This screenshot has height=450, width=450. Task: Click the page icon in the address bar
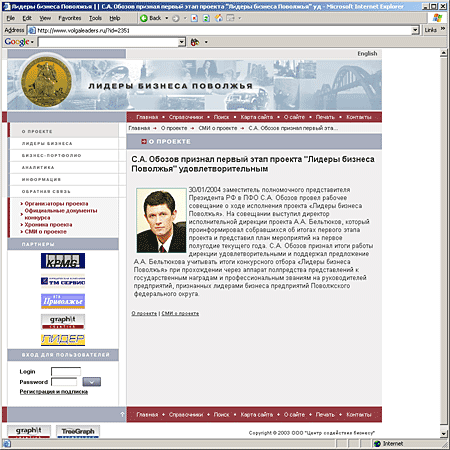[x=32, y=30]
